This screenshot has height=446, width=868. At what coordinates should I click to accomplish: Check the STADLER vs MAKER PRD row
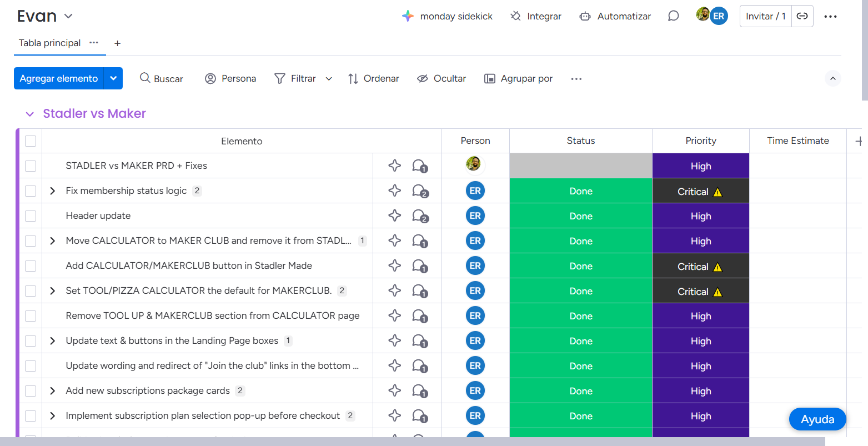31,166
